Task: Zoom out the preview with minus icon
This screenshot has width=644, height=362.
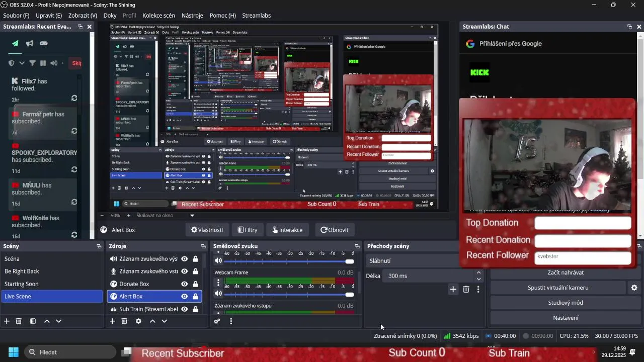Action: pos(103,215)
